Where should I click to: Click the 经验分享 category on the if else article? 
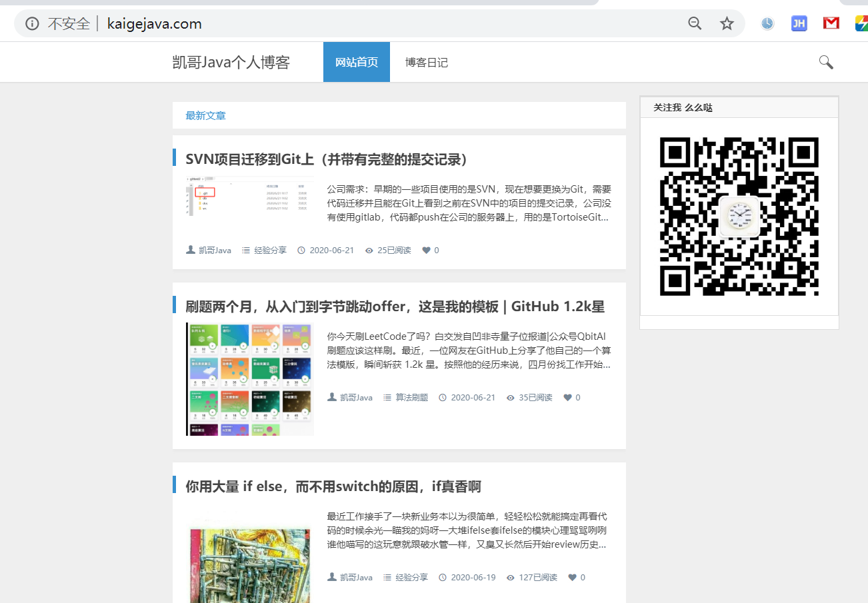(x=412, y=578)
